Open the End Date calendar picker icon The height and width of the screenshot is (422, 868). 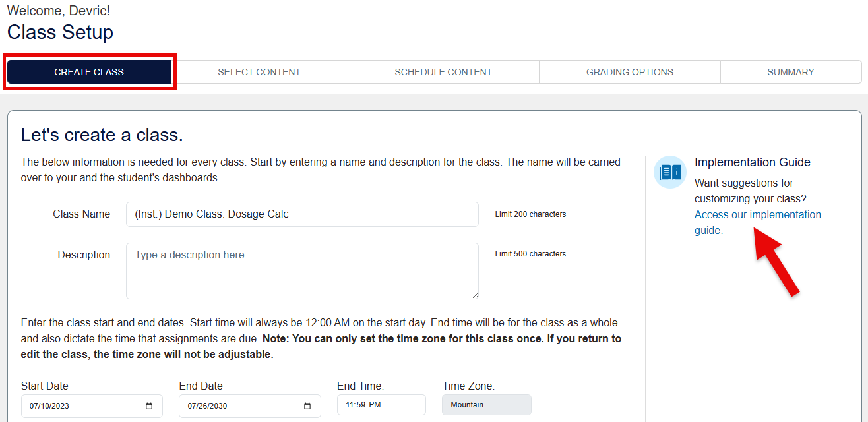click(x=307, y=406)
